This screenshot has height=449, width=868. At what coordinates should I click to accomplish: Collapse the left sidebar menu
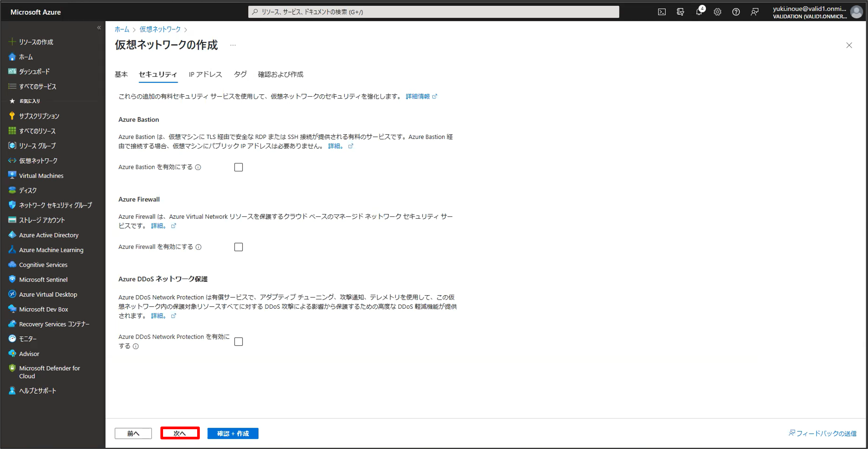click(x=99, y=28)
